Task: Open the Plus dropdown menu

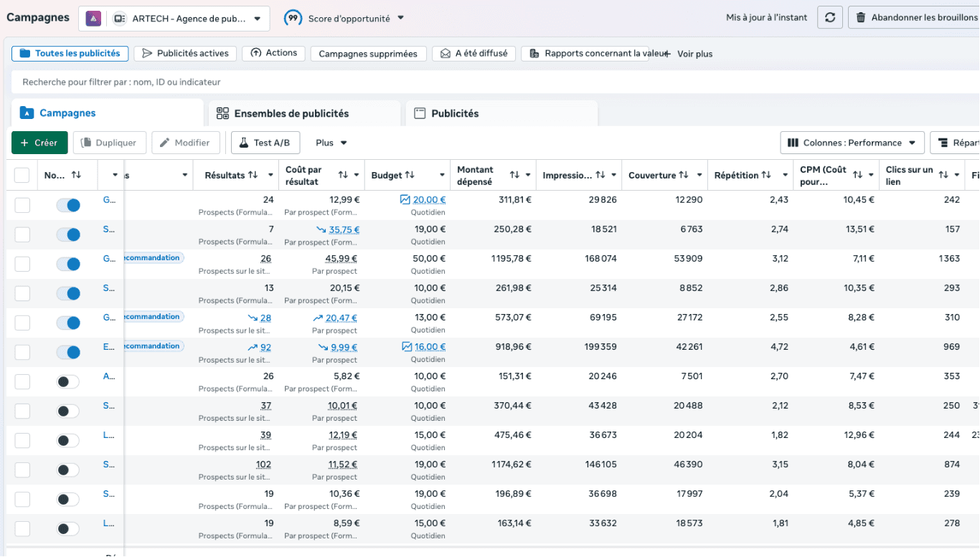Action: point(331,143)
